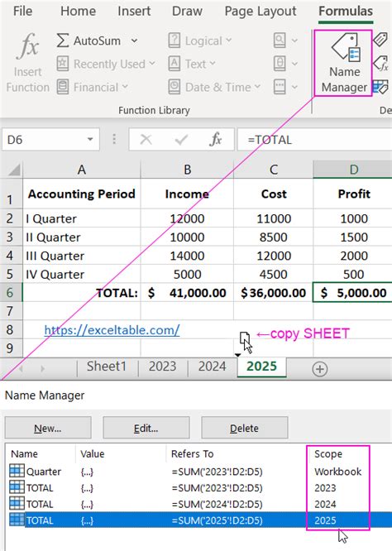
Task: Expand the Name Box dropdown arrow
Action: pos(90,140)
